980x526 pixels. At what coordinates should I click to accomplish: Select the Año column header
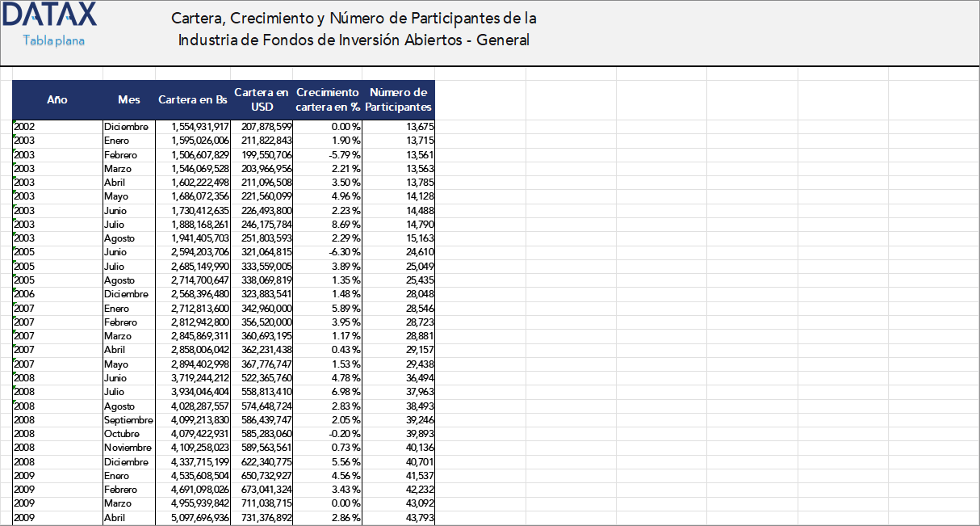[56, 99]
